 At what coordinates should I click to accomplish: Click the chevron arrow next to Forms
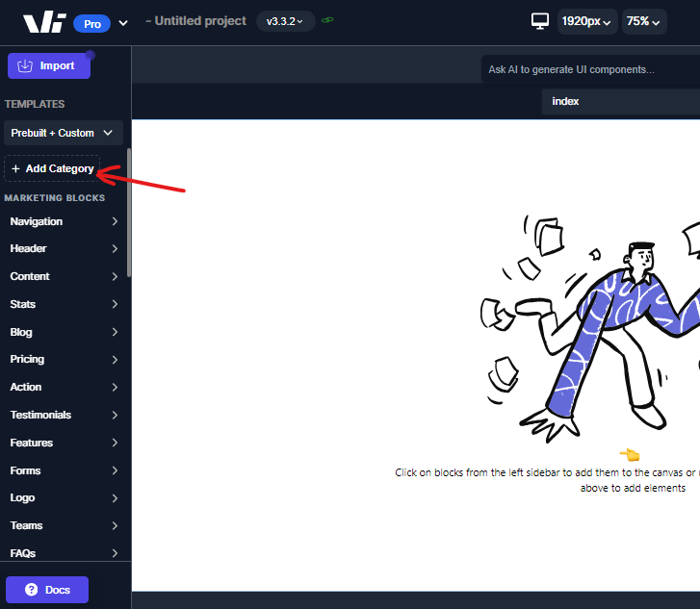[115, 470]
